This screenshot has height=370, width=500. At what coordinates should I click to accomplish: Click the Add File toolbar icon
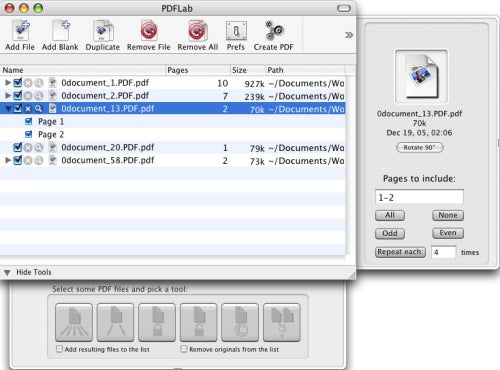pyautogui.click(x=21, y=30)
